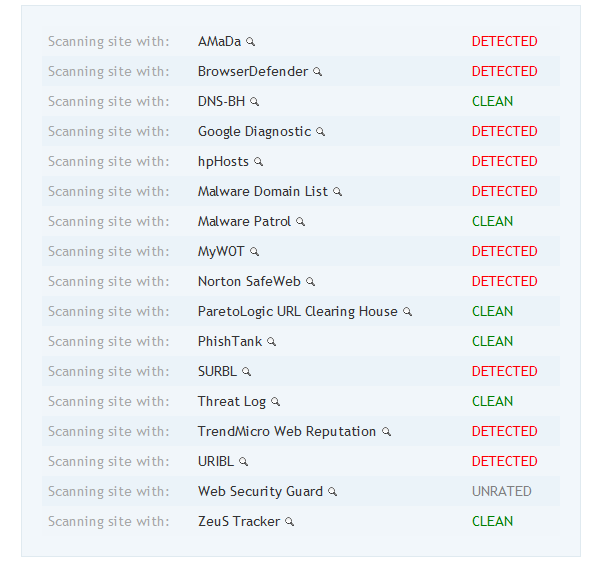Click the magnifier icon after Malware Patrol
602x563 pixels.
coord(301,222)
